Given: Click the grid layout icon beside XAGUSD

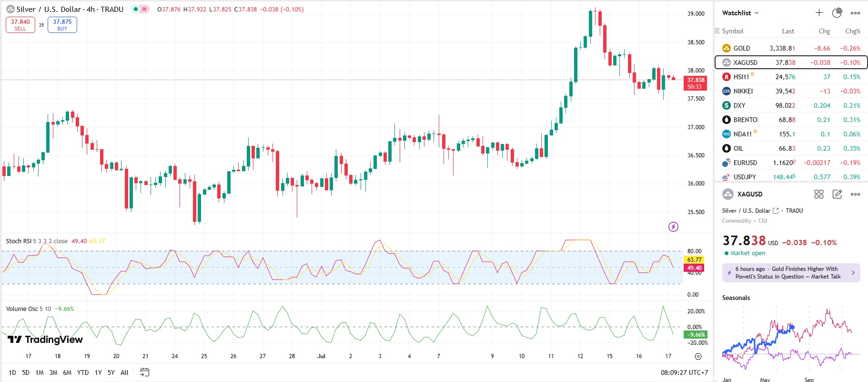Looking at the screenshot, I should 819,194.
